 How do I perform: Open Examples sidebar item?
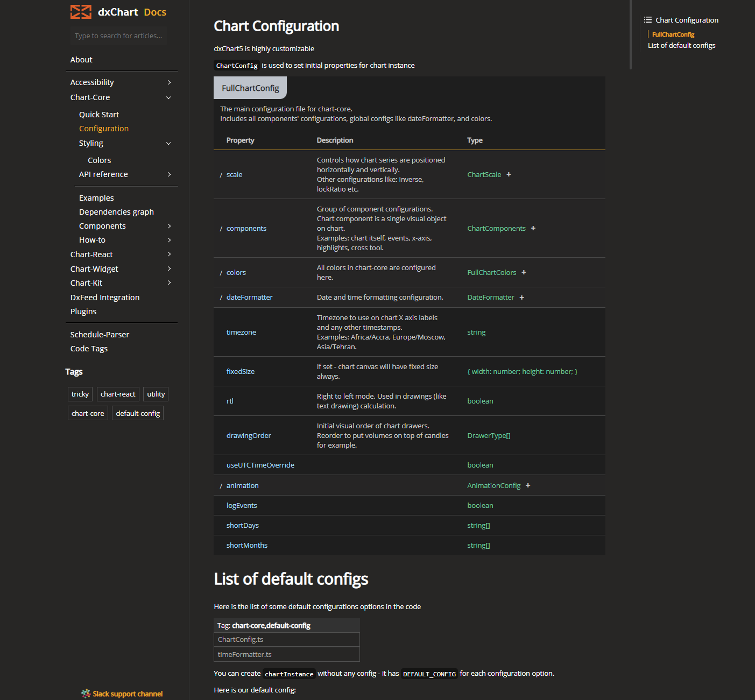pos(96,198)
